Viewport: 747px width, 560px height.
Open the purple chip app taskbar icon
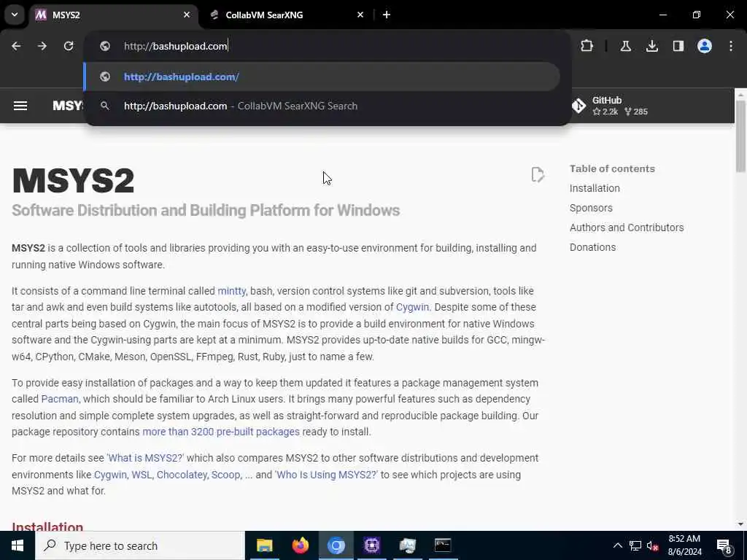point(371,545)
